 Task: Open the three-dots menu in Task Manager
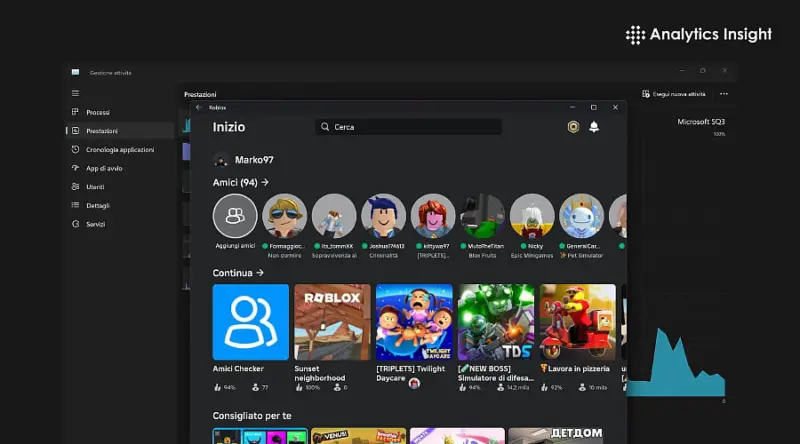(723, 94)
